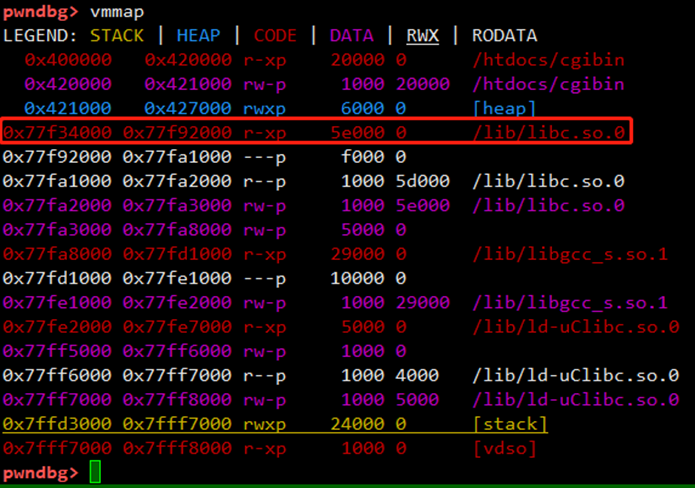Screen dimensions: 695x488
Task: Click the start address 0x77fd1000
Action: (x=57, y=278)
